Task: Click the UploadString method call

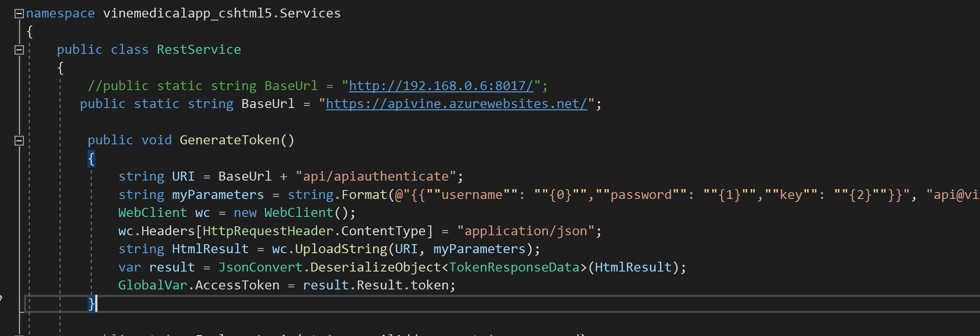Action: pos(341,249)
